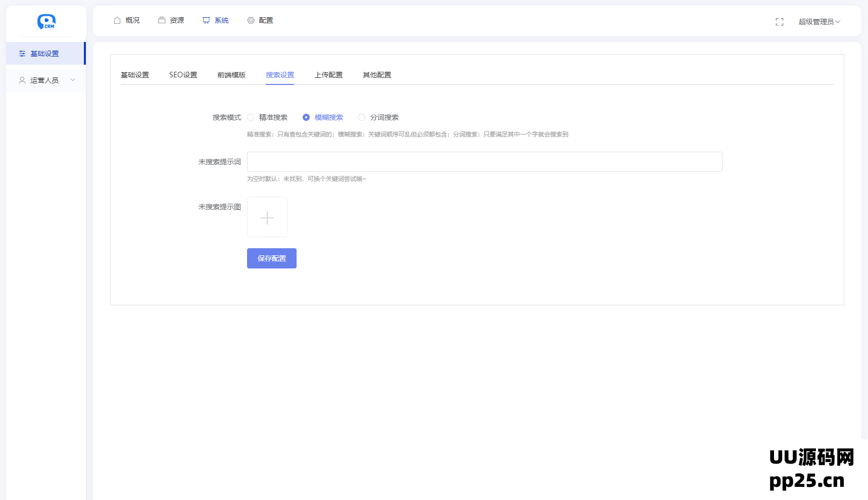868x500 pixels.
Task: Click the 保存配置 save button
Action: pyautogui.click(x=271, y=258)
